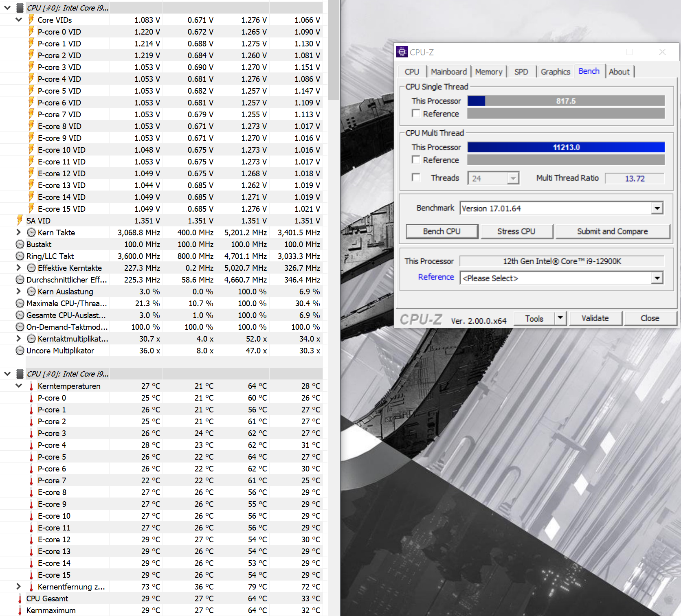Click the blue Reference link label
The width and height of the screenshot is (681, 616).
pos(436,277)
